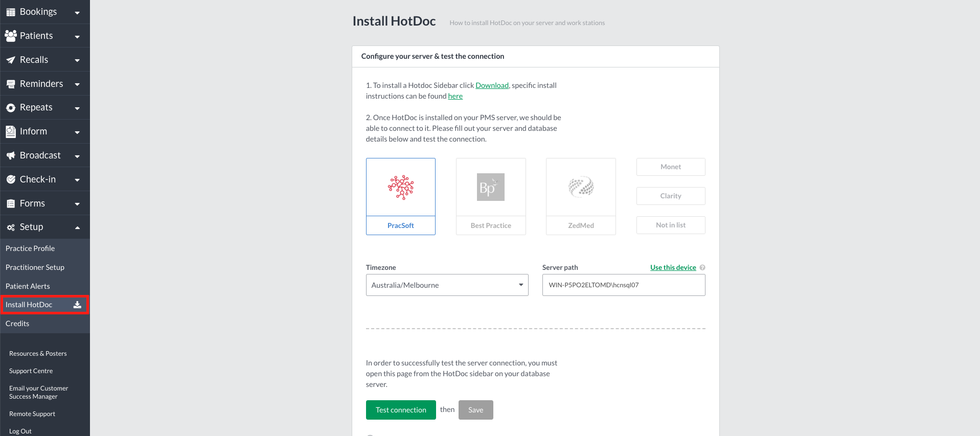The image size is (980, 436).
Task: Expand the Reminders menu arrow
Action: [77, 85]
